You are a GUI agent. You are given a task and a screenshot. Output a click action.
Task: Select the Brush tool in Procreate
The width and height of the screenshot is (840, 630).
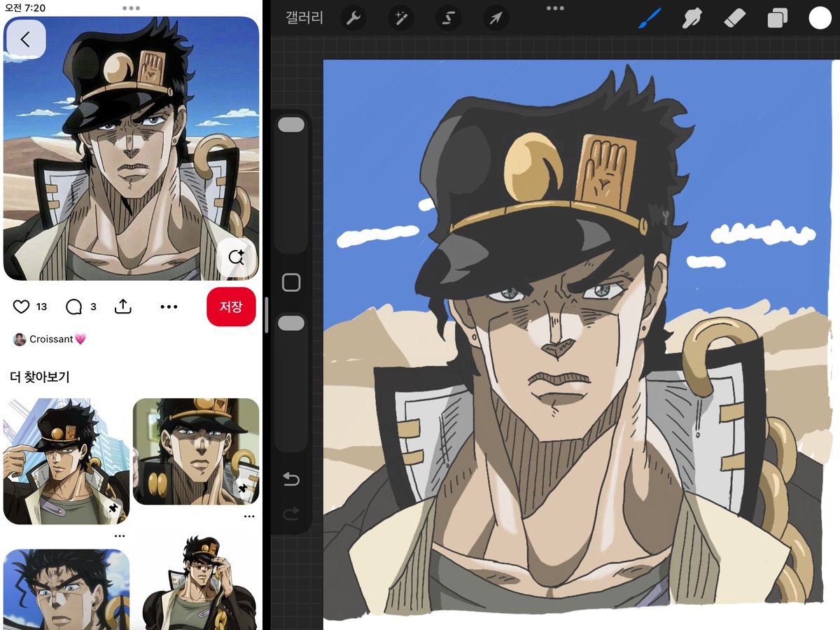(650, 18)
